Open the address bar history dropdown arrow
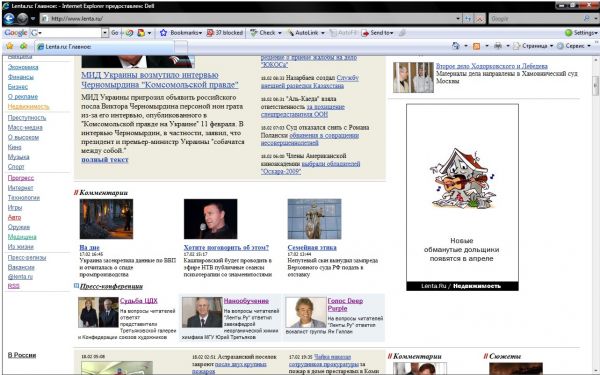The height and width of the screenshot is (375, 600). point(458,18)
